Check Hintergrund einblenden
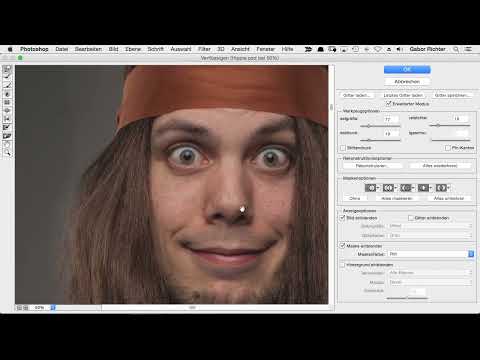The height and width of the screenshot is (360, 480). pyautogui.click(x=342, y=265)
